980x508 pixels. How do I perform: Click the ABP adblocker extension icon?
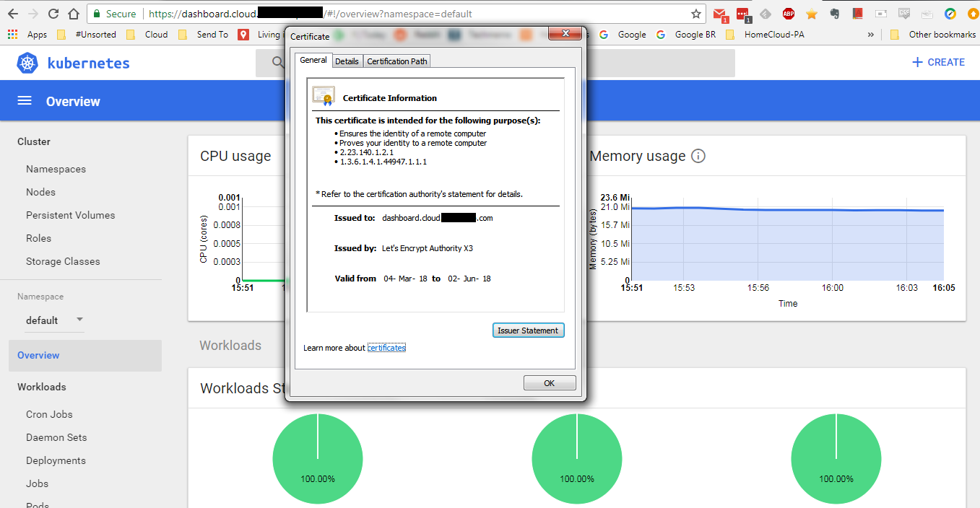tap(788, 13)
